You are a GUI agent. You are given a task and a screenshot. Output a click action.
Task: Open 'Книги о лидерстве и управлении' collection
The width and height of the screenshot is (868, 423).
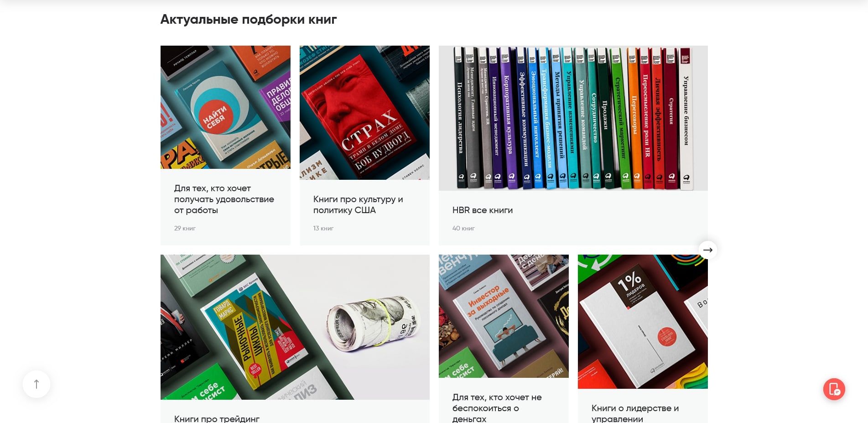click(635, 413)
